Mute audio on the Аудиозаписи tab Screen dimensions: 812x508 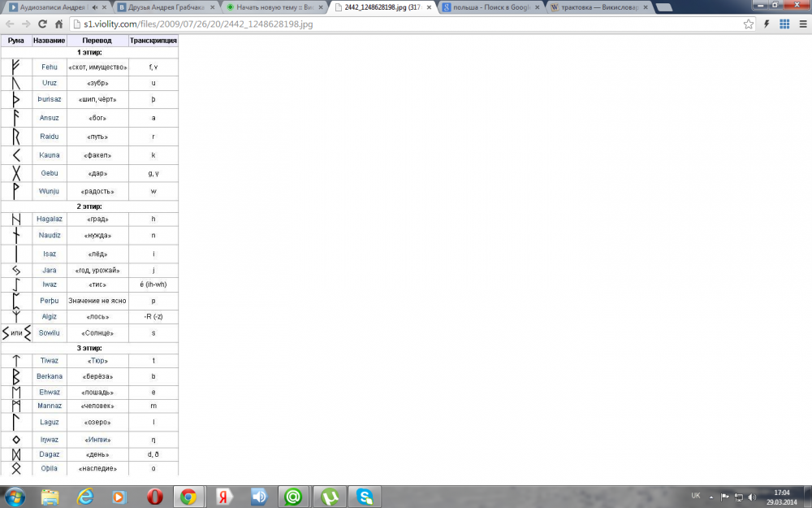point(95,7)
